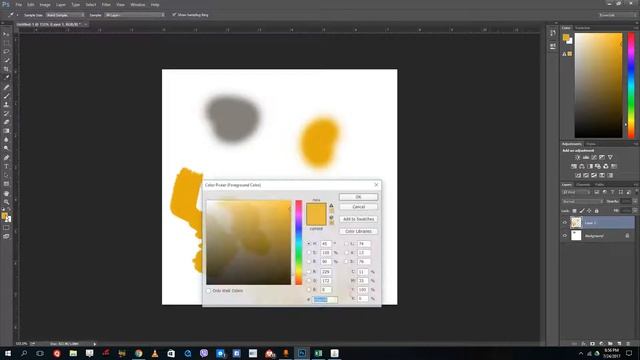Add a Curves adjustment
Screen dimensions: 640x360
coord(594,158)
